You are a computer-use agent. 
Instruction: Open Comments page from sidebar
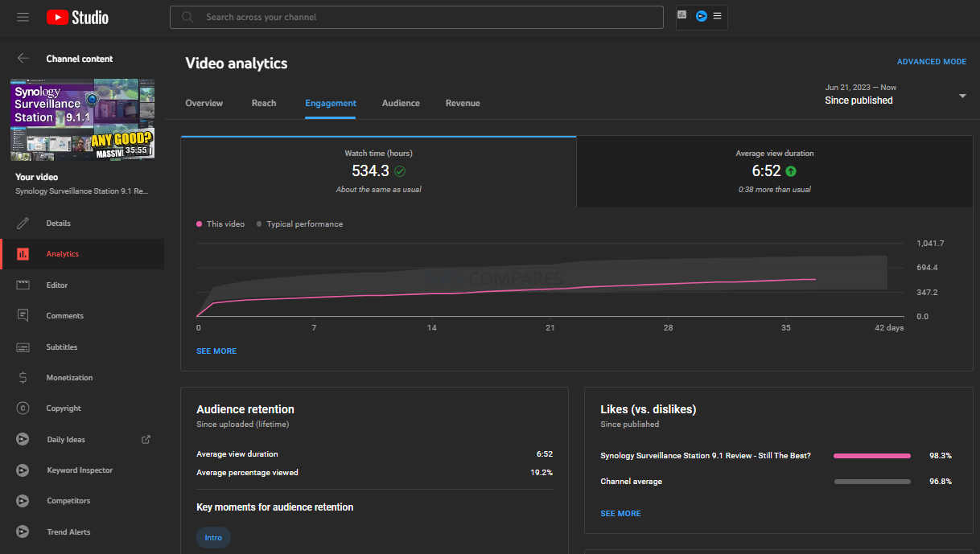click(x=82, y=316)
